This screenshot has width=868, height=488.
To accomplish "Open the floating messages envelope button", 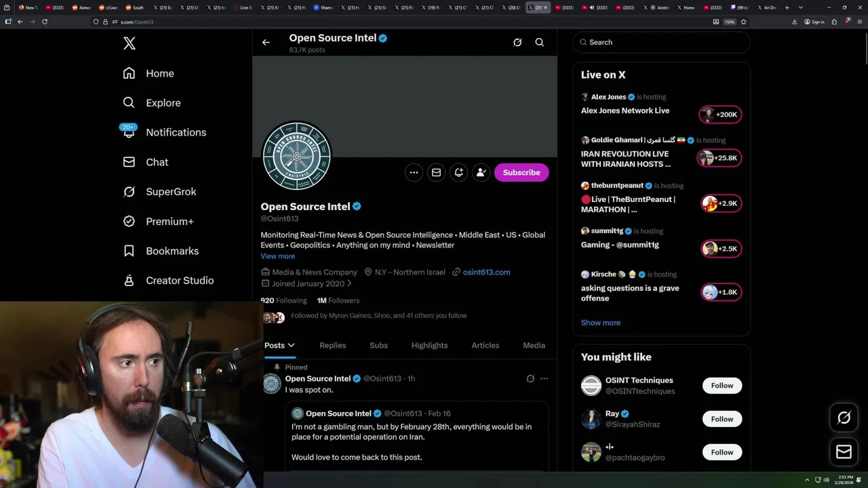I will click(x=844, y=451).
